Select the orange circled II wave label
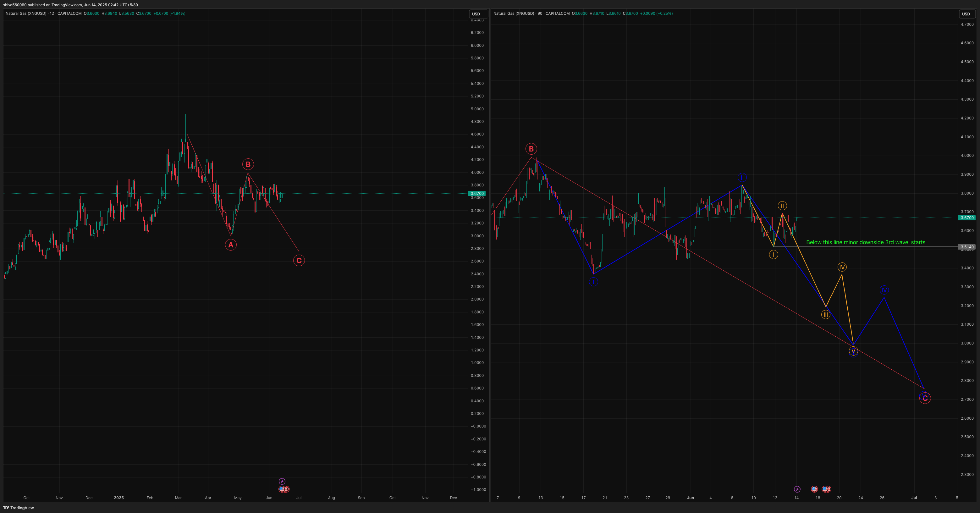The height and width of the screenshot is (513, 980). pos(782,206)
